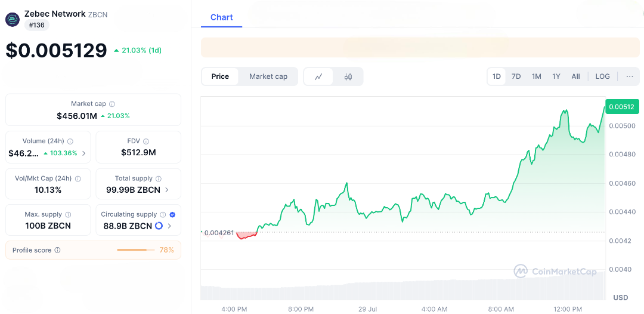Click the 12:00 PM time axis label
Viewport: 644px width, 314px height.
(567, 309)
